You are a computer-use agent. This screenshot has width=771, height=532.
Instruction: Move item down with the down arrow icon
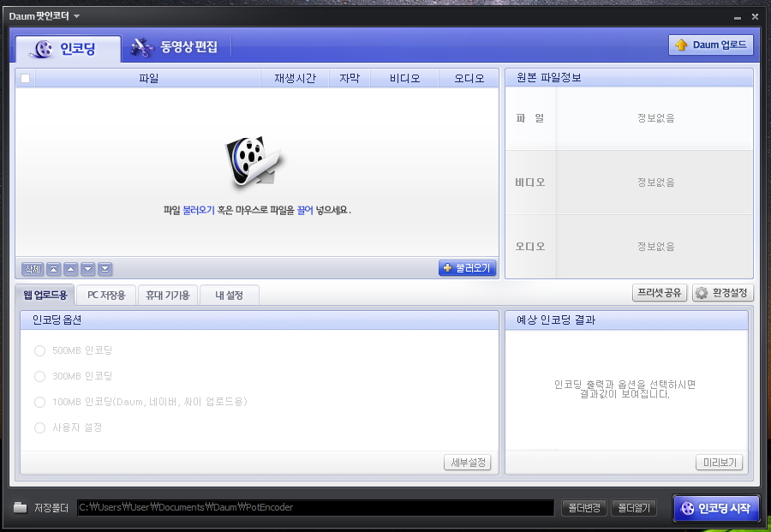pyautogui.click(x=88, y=269)
